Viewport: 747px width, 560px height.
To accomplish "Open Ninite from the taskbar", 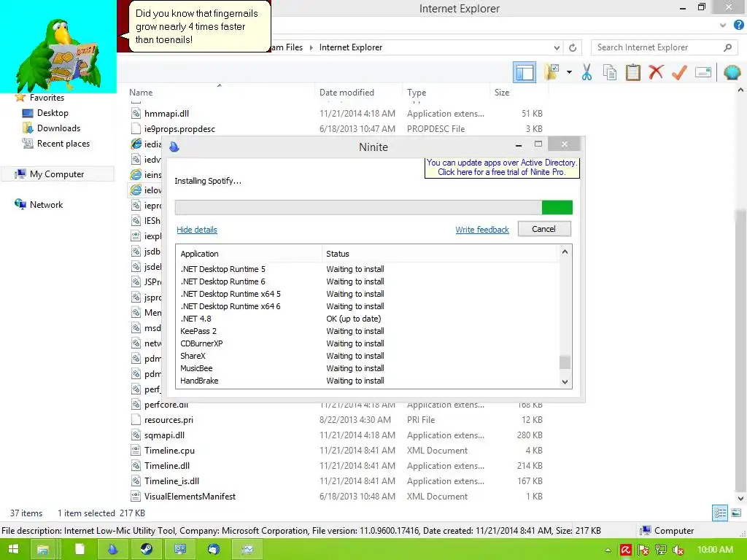I will click(112, 550).
